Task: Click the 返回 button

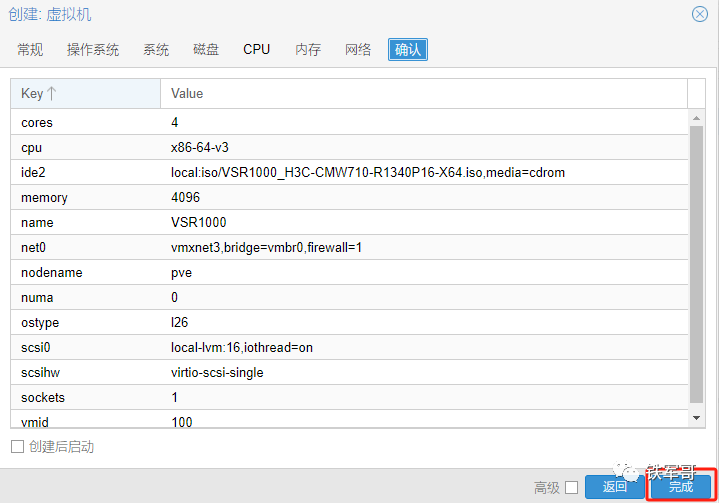Action: point(614,487)
